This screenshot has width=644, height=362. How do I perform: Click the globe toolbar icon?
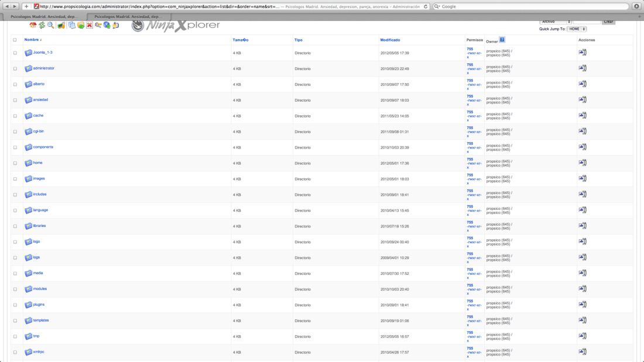coord(107,25)
